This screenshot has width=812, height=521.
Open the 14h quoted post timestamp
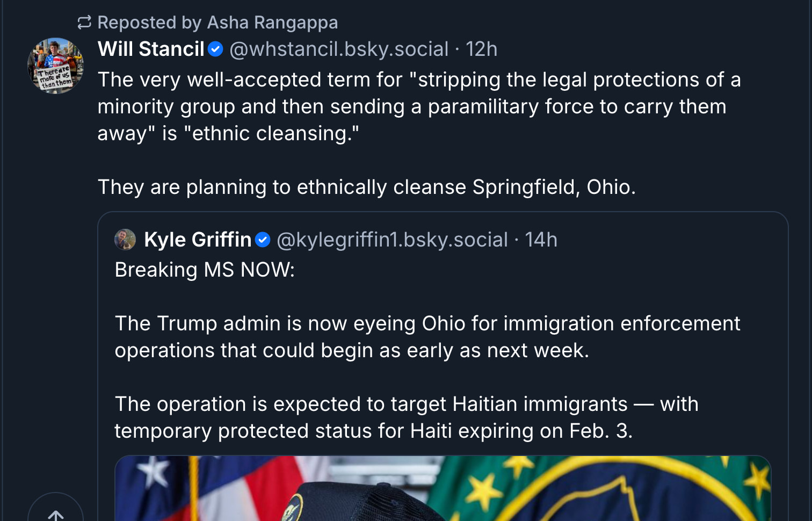click(541, 240)
